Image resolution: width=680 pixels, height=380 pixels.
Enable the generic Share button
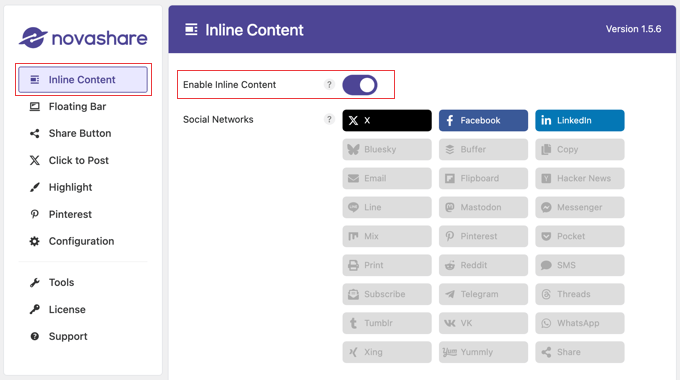pyautogui.click(x=580, y=352)
